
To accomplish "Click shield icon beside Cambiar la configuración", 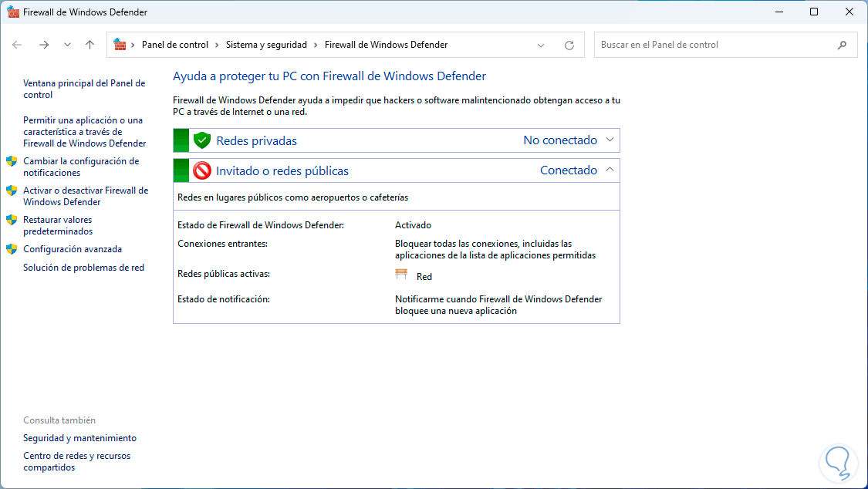I will coord(12,161).
